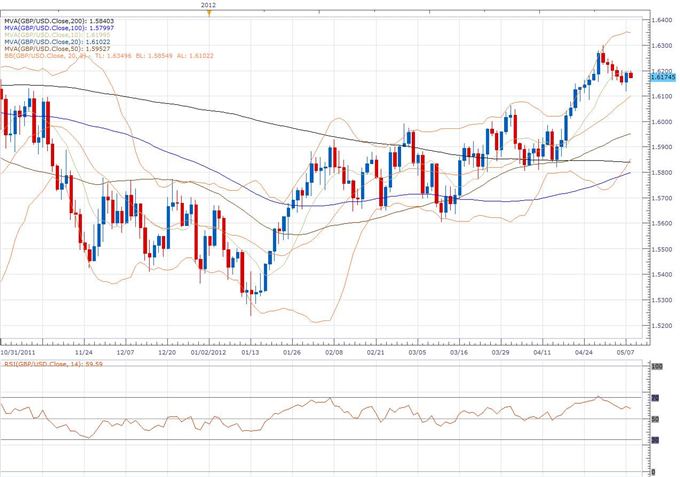Image resolution: width=680 pixels, height=477 pixels.
Task: Click the 03/29 date axis label
Action: point(500,353)
